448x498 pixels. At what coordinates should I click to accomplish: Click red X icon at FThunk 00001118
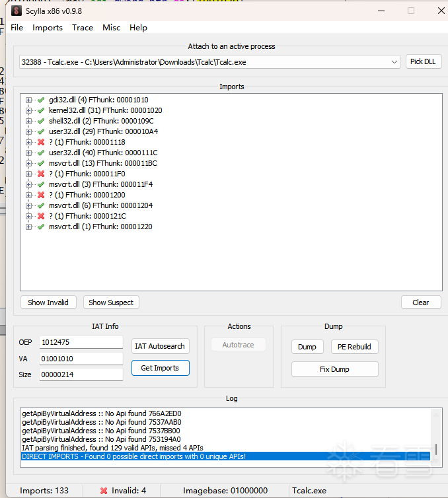click(41, 142)
